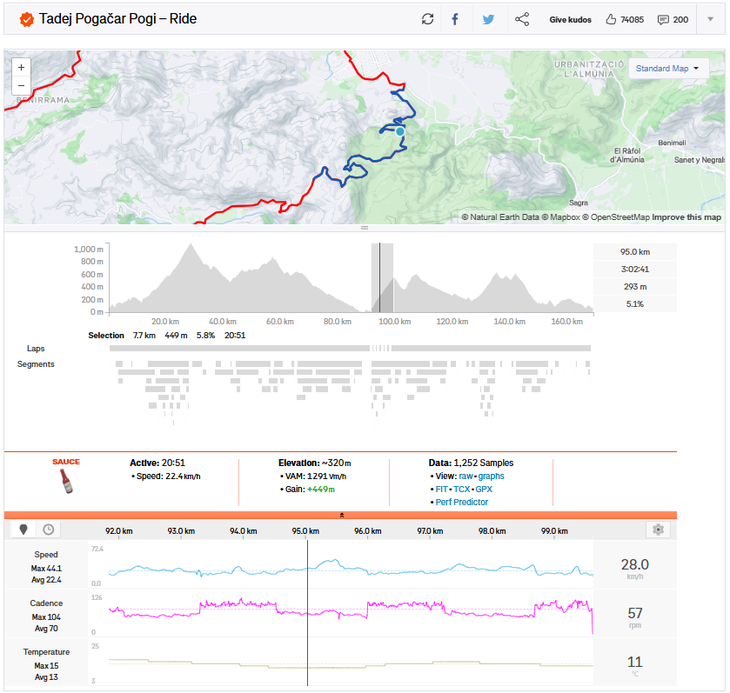Viewport: 730px width, 693px height.
Task: Download the TCX file link
Action: pyautogui.click(x=461, y=489)
